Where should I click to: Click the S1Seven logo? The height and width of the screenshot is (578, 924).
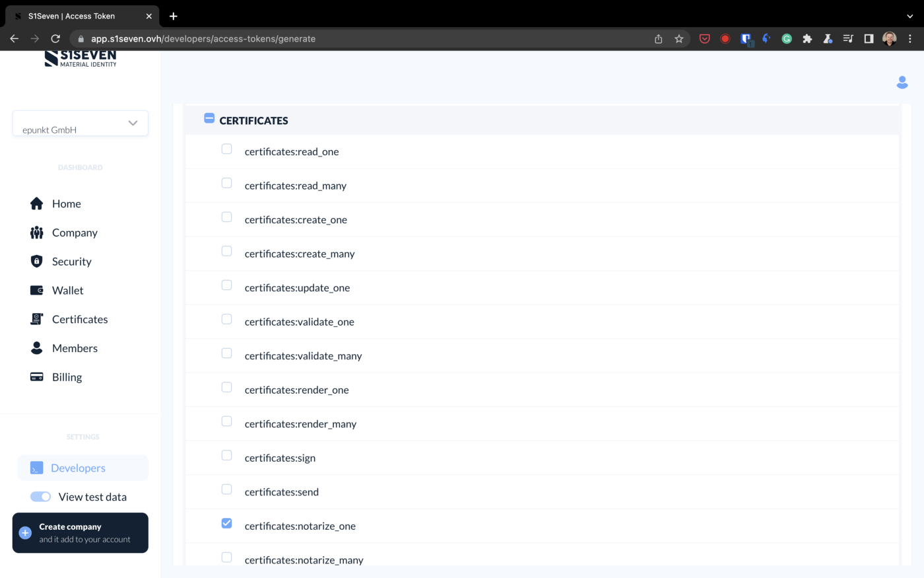[81, 59]
